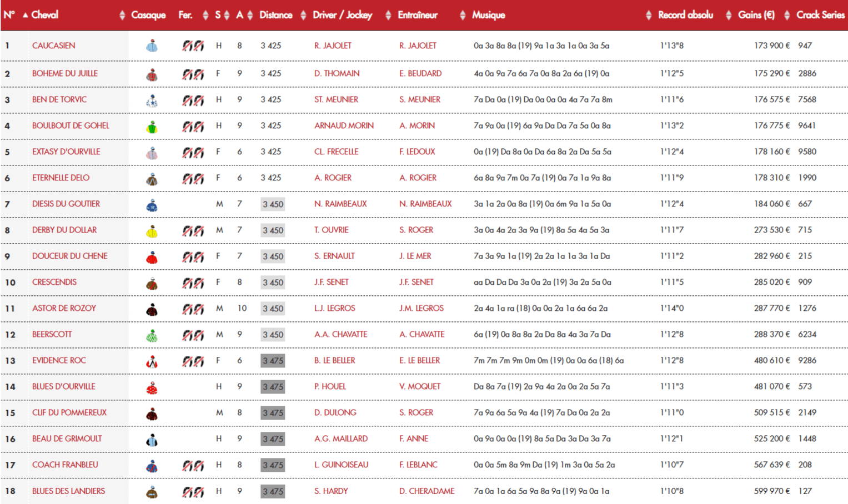Click the casaque icon for BEAU DE GRIMOULT
Image resolution: width=848 pixels, height=504 pixels.
(152, 439)
